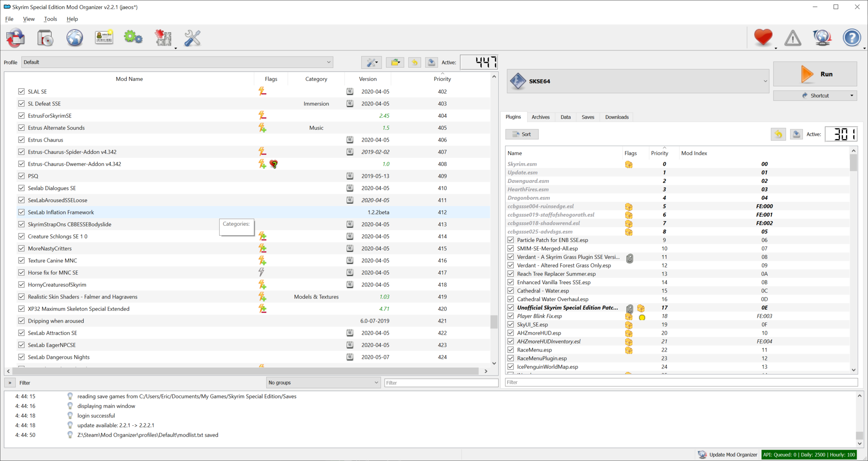Uncheck RaceMenu.esp plugin

[511, 350]
